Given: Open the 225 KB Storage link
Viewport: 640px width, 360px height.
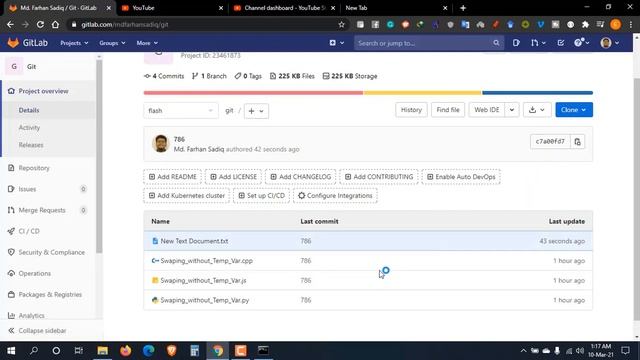Looking at the screenshot, I should 350,76.
